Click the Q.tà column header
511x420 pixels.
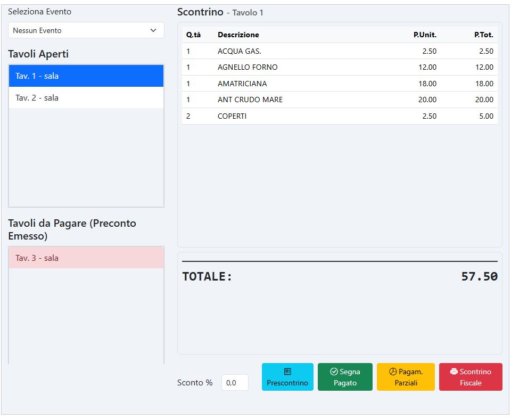click(193, 35)
